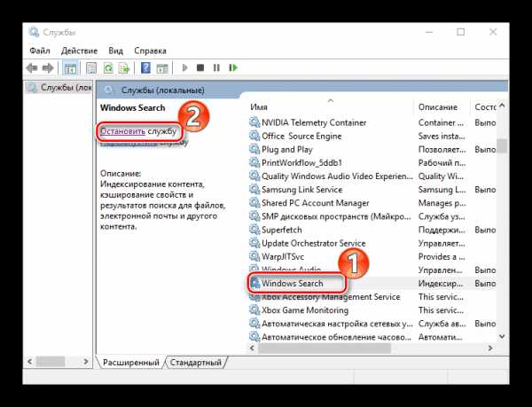Image resolution: width=532 pixels, height=407 pixels.
Task: Select Quality Windows Audio Video Experience row
Action: (x=372, y=176)
